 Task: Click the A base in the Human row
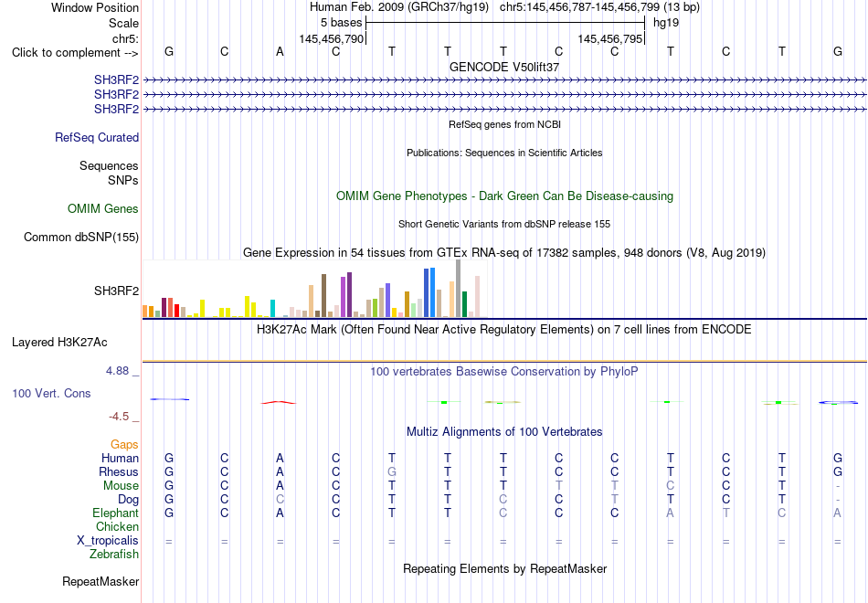pyautogui.click(x=281, y=458)
